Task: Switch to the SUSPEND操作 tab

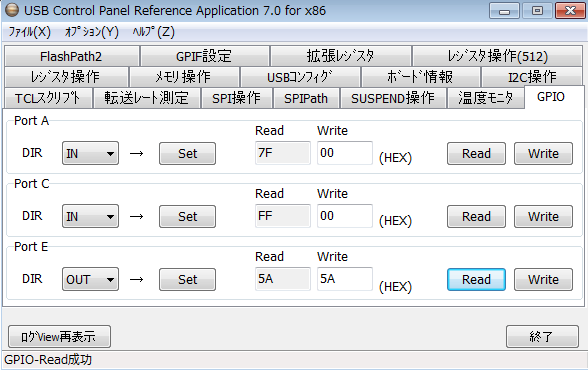Action: pos(393,98)
